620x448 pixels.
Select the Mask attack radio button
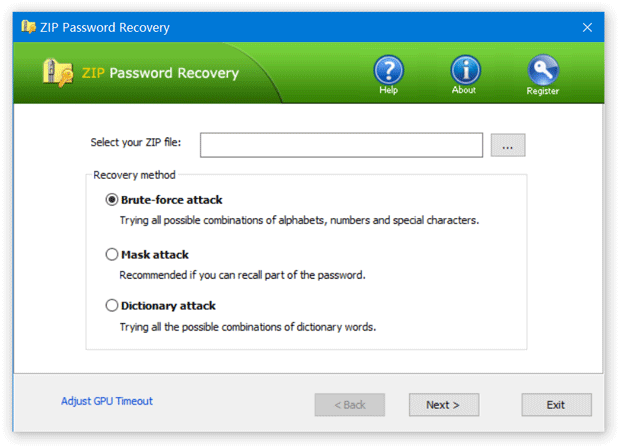pyautogui.click(x=112, y=254)
